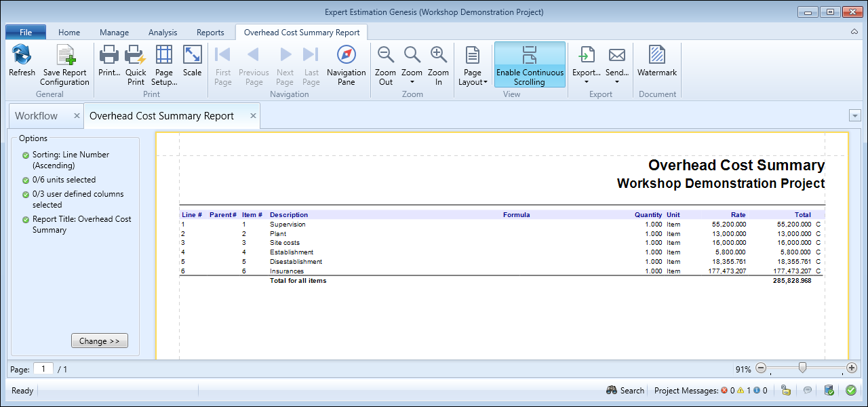The image size is (868, 407).
Task: Toggle Enable Continuous Scrolling
Action: tap(530, 64)
